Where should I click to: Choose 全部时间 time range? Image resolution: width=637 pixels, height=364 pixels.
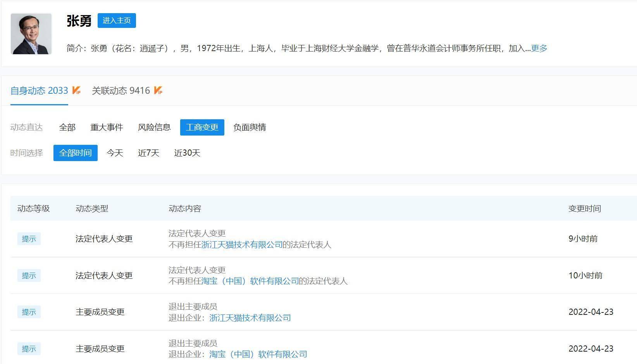[x=75, y=153]
